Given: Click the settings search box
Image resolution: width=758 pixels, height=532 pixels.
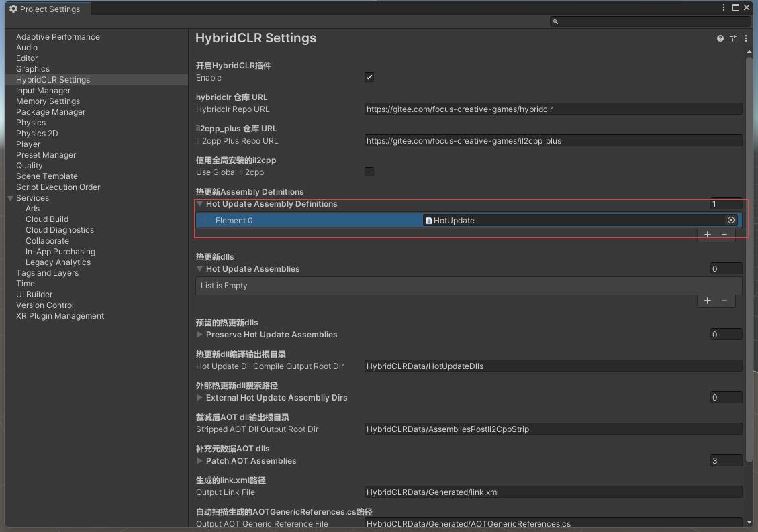Looking at the screenshot, I should point(649,21).
